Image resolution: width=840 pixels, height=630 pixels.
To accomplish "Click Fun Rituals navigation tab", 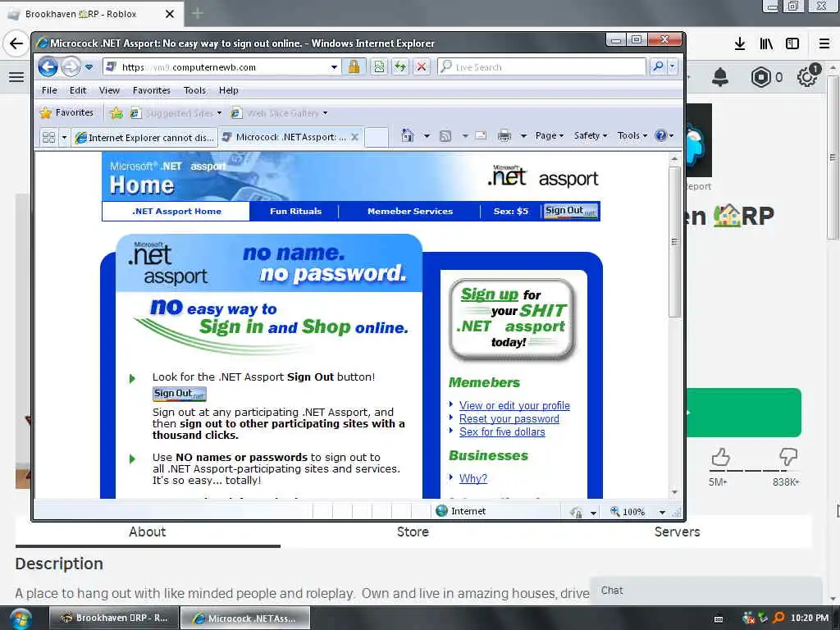I will click(295, 211).
